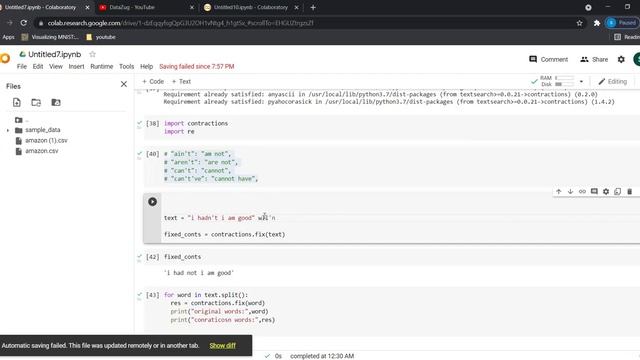Screen dimensions: 640x360
Task: Close the DataZug YouTube tab
Action: pos(192,7)
